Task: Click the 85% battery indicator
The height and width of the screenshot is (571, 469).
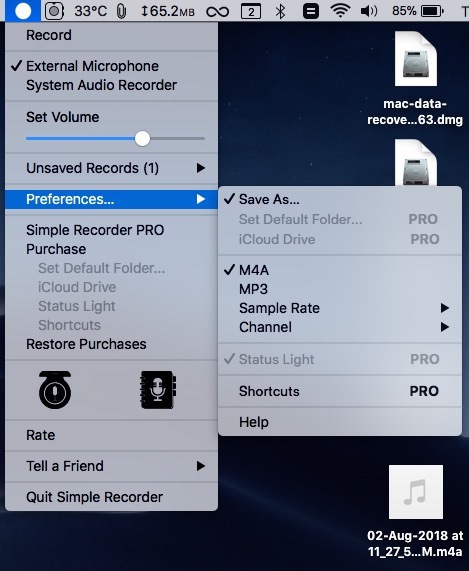Action: (418, 11)
